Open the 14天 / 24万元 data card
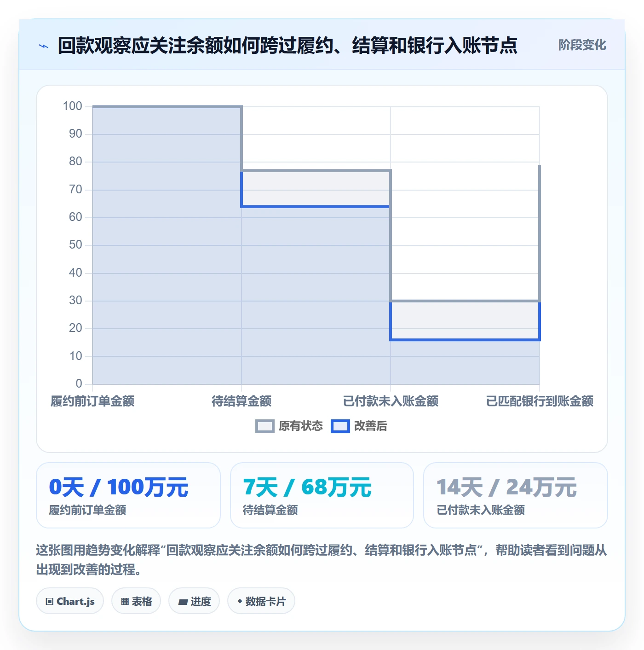 [516, 495]
